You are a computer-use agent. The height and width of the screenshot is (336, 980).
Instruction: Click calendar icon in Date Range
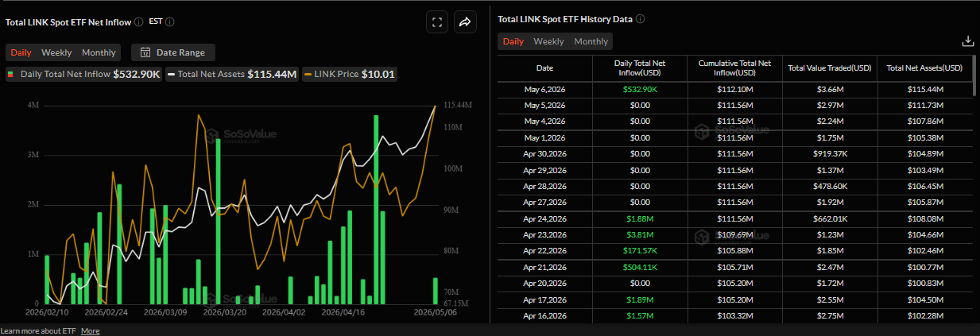click(x=145, y=52)
